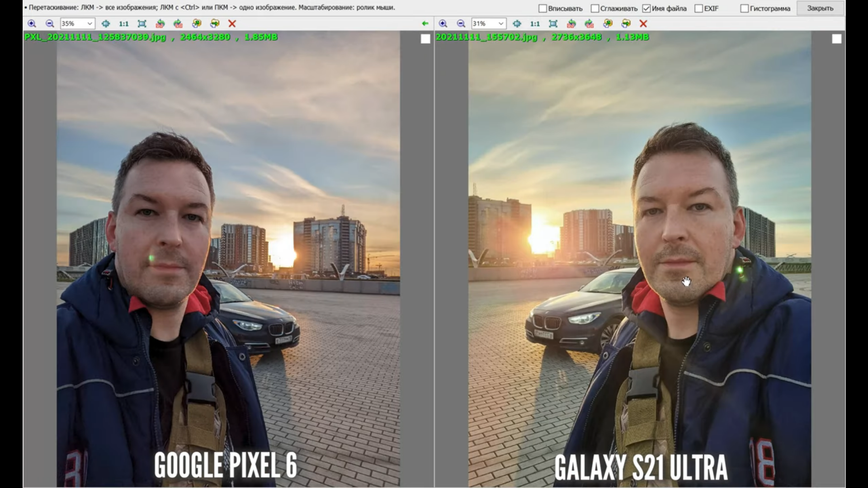Zoom in on the left Pixel 6 image
This screenshot has width=868, height=488.
coord(32,23)
